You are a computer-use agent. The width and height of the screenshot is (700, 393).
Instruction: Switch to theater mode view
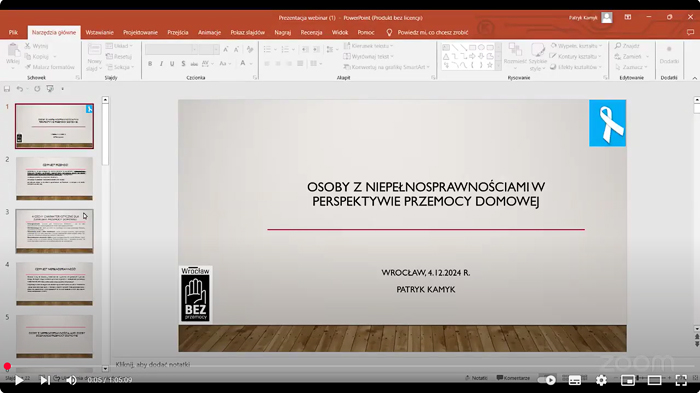click(x=654, y=380)
